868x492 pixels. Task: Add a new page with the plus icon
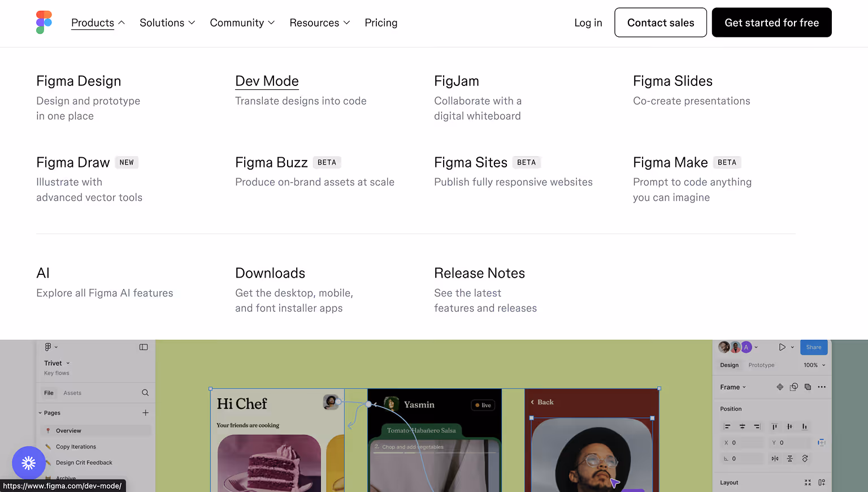[x=145, y=413]
